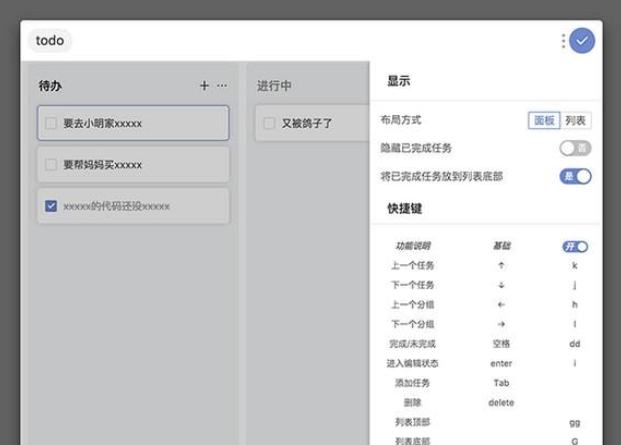Click the 显示 section heading
Screen dimensions: 621x445
click(398, 81)
